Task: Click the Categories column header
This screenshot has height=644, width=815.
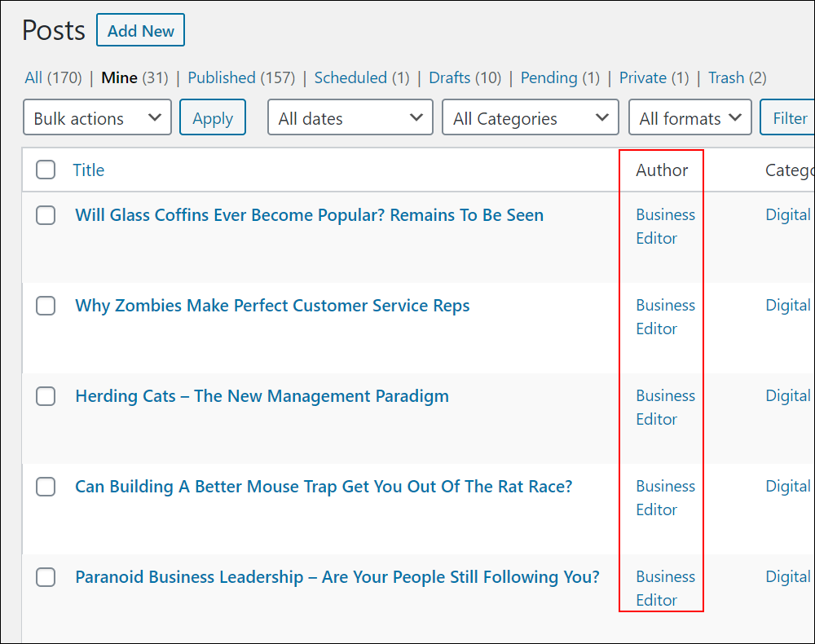Action: (x=790, y=170)
